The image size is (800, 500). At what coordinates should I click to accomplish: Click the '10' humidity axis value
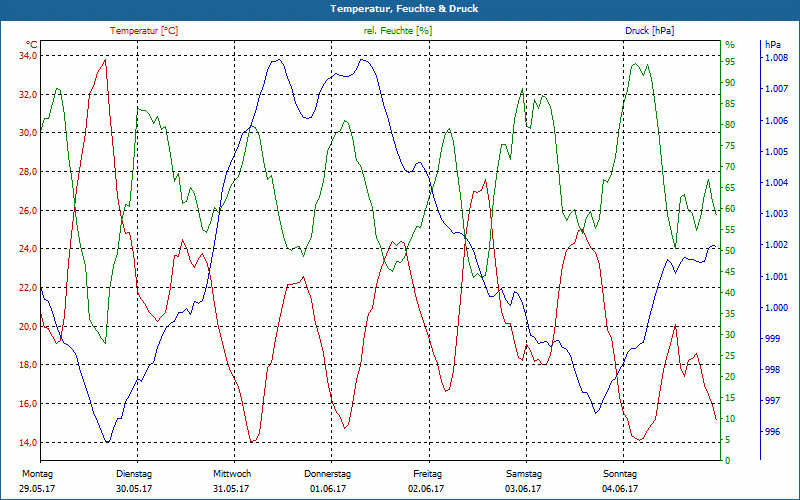(x=730, y=419)
